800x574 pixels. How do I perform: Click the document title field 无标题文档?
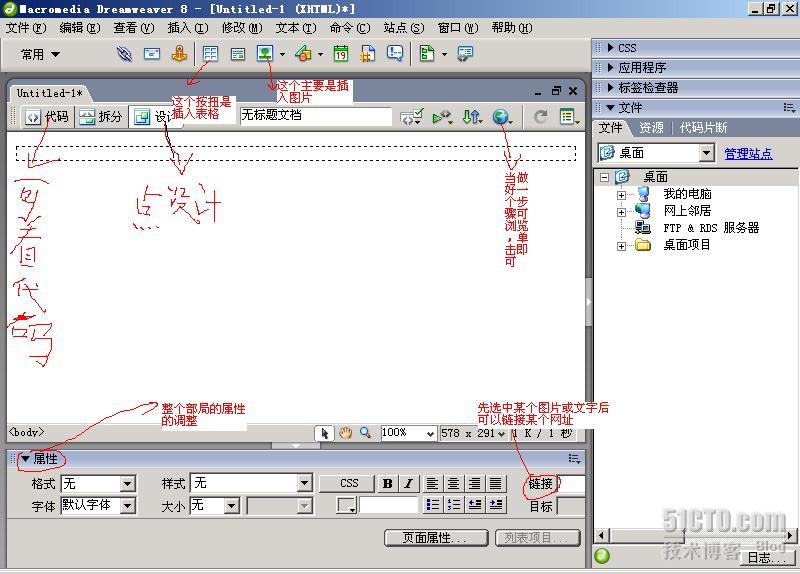[316, 115]
